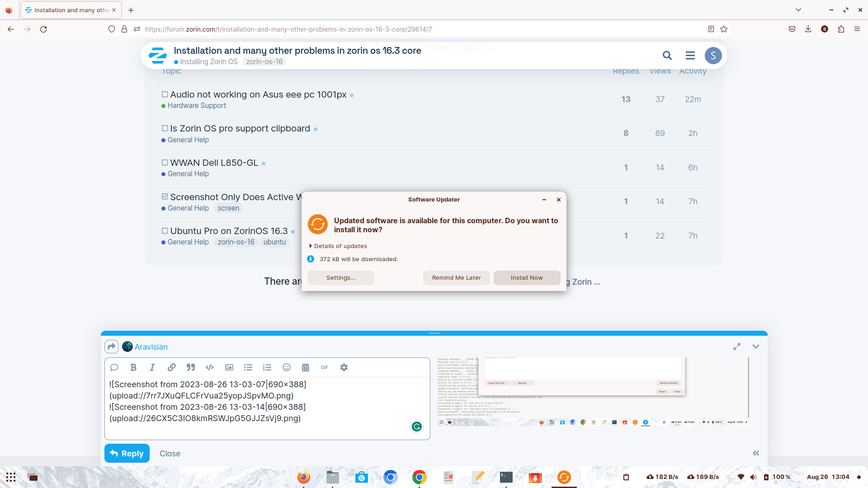
Task: Filter by zorin-os-16 tag in header
Action: pyautogui.click(x=264, y=62)
